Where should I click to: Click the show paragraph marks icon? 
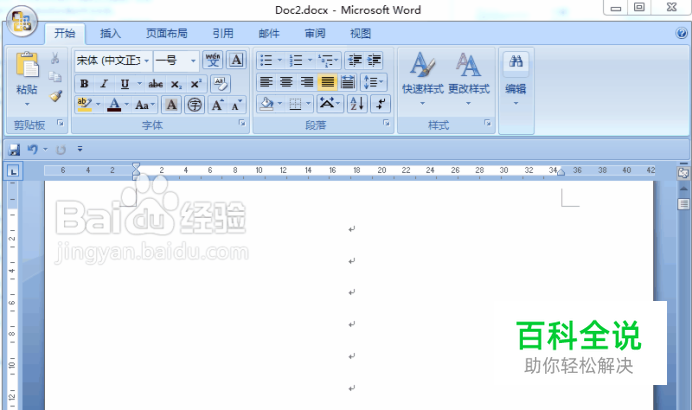pos(380,104)
